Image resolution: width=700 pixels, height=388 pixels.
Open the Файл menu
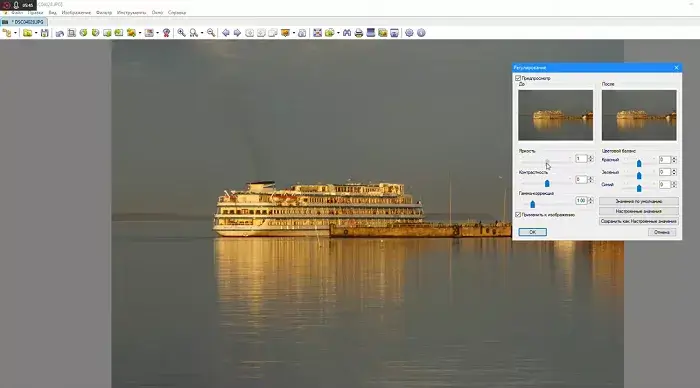[x=17, y=13]
